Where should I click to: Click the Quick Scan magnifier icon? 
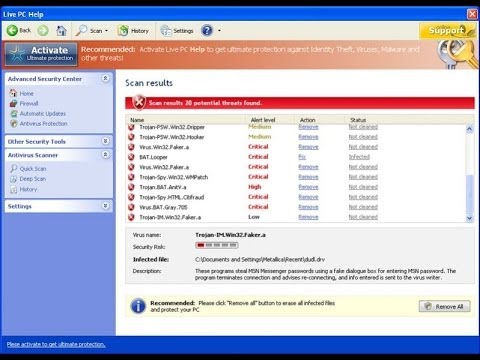(x=14, y=168)
